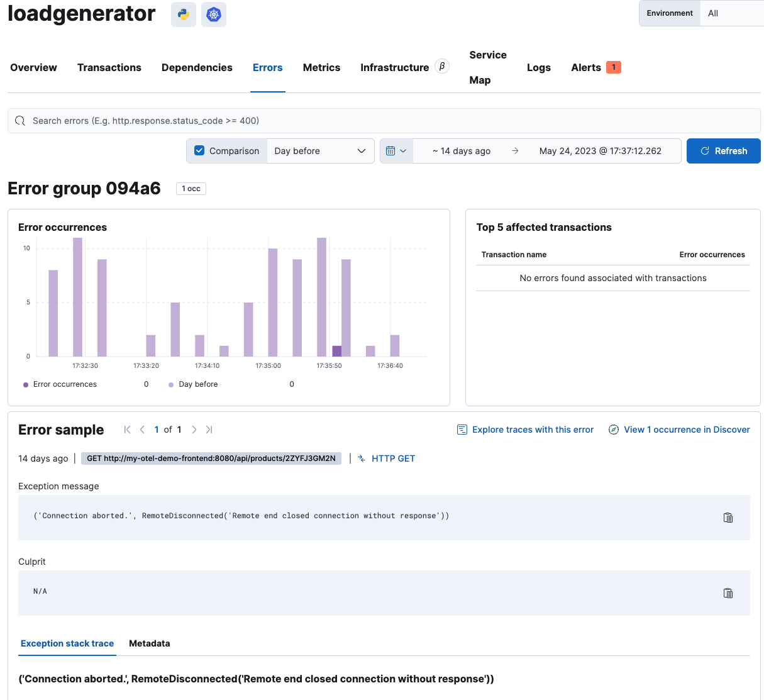Click the beta badge on the Infrastructure tab
764x700 pixels.
pyautogui.click(x=442, y=65)
